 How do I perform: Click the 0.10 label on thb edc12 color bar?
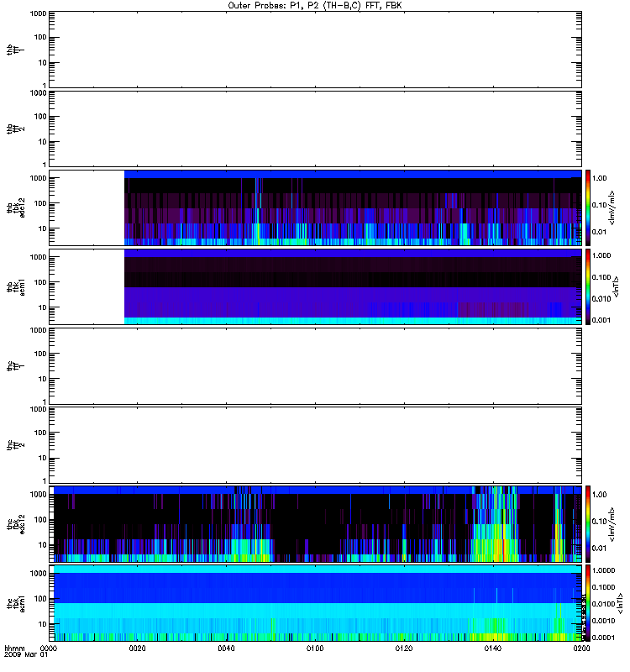pyautogui.click(x=599, y=205)
